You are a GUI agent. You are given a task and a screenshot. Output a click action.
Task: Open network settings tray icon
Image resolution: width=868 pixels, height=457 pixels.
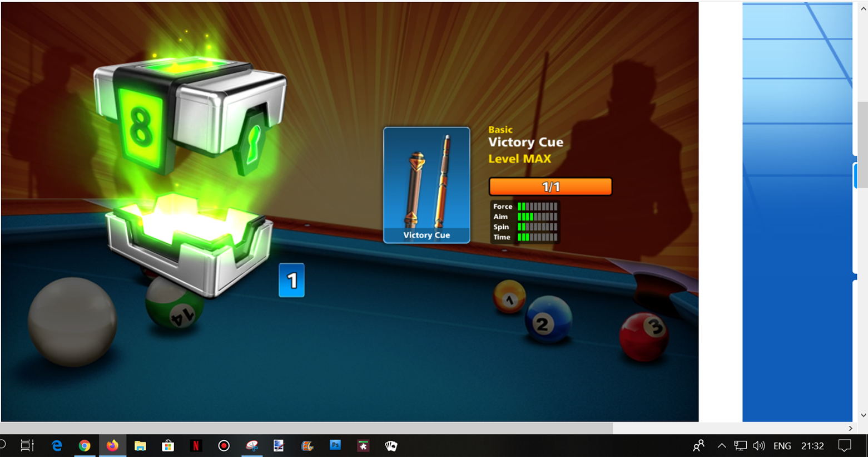pyautogui.click(x=740, y=445)
